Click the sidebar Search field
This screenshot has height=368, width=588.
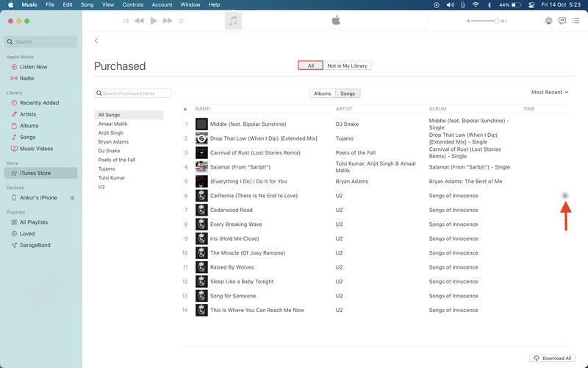[x=41, y=42]
